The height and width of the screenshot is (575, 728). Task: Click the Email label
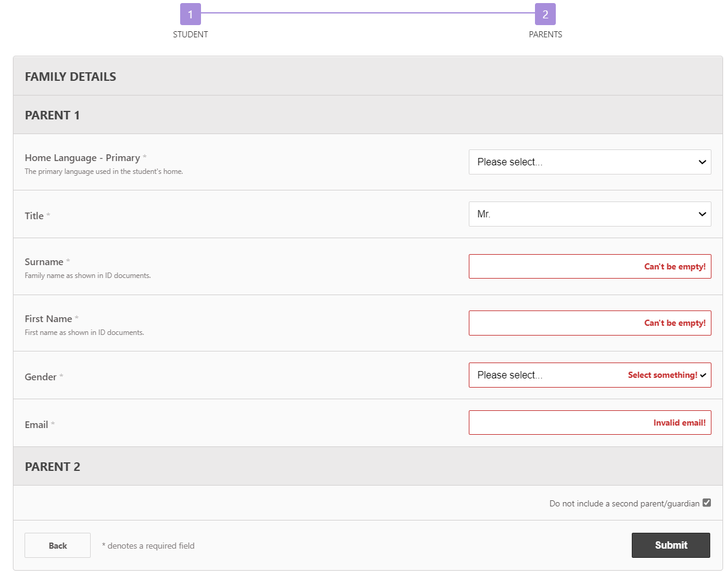[x=36, y=424]
